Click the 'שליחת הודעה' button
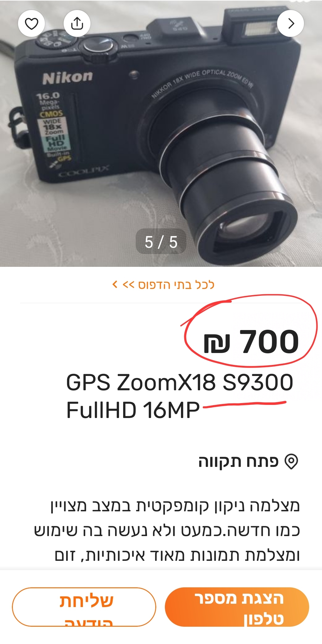The width and height of the screenshot is (322, 644). [84, 607]
